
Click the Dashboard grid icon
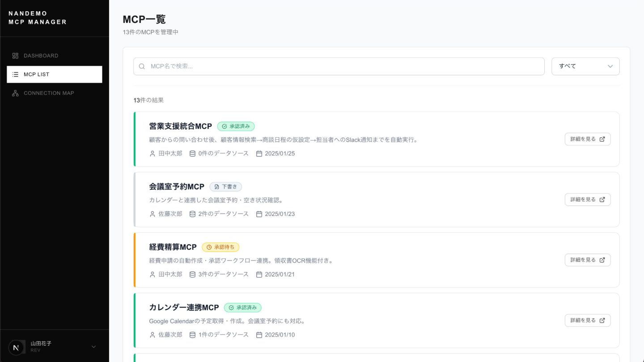click(x=15, y=55)
